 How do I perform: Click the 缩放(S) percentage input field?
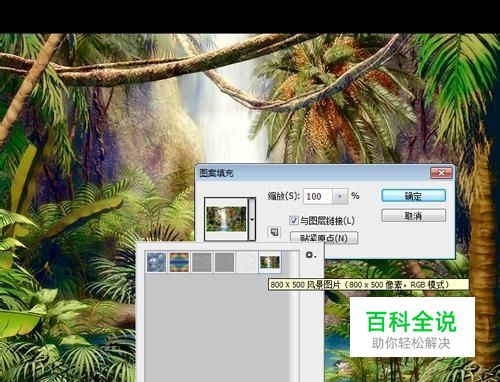coord(318,196)
